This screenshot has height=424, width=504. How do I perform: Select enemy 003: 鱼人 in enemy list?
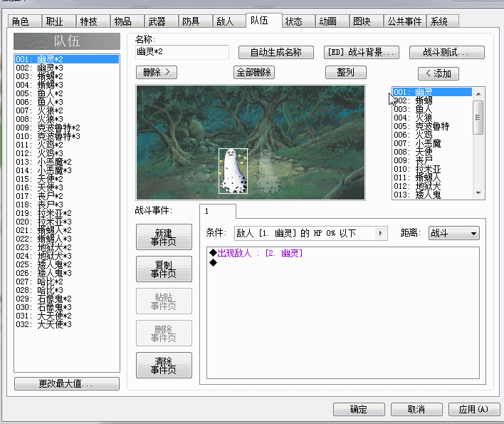tap(432, 109)
